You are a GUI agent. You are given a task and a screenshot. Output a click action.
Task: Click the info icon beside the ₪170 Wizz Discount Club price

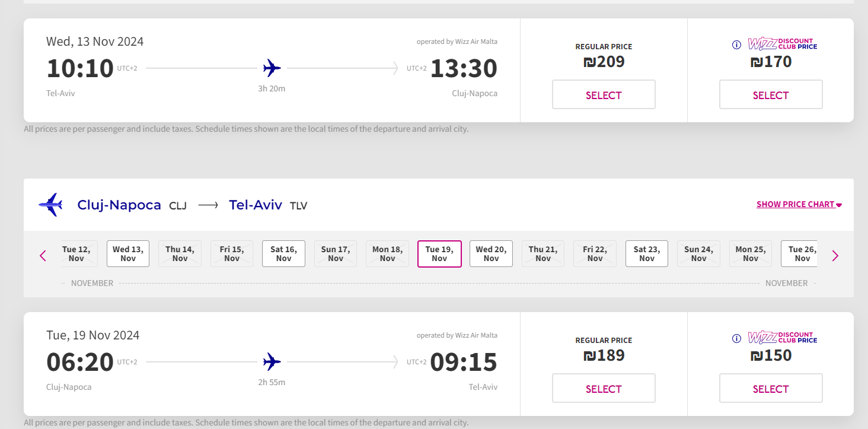[736, 45]
